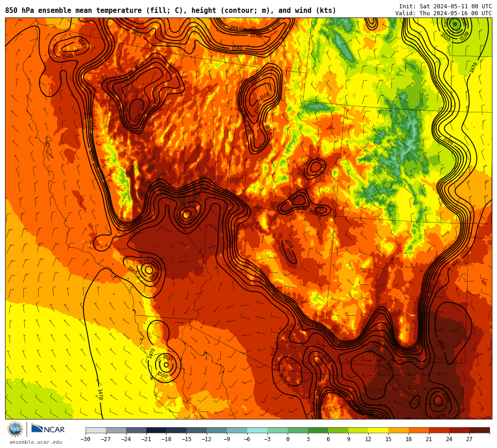497x448 pixels.
Task: Click the 6 colorbar tick label
Action: click(x=328, y=439)
